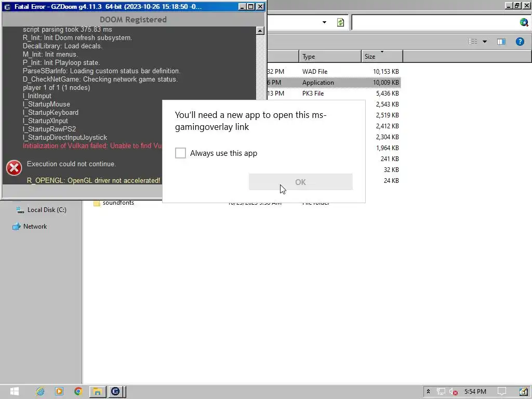Click the red fatal error icon
This screenshot has height=399, width=532.
[14, 168]
